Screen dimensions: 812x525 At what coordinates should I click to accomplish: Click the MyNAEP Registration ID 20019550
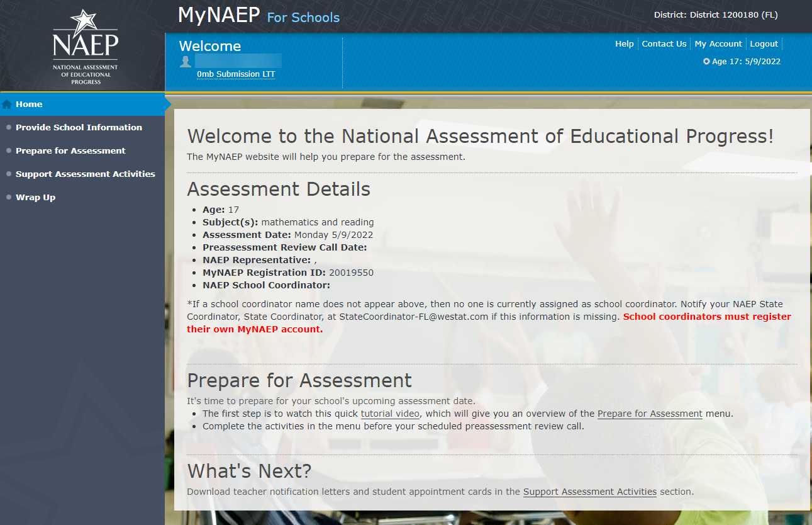[288, 273]
